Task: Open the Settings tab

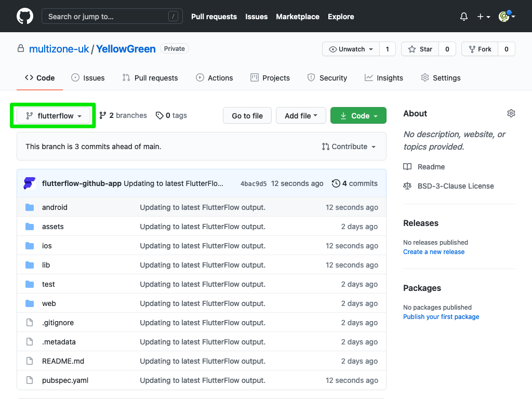Action: click(441, 78)
